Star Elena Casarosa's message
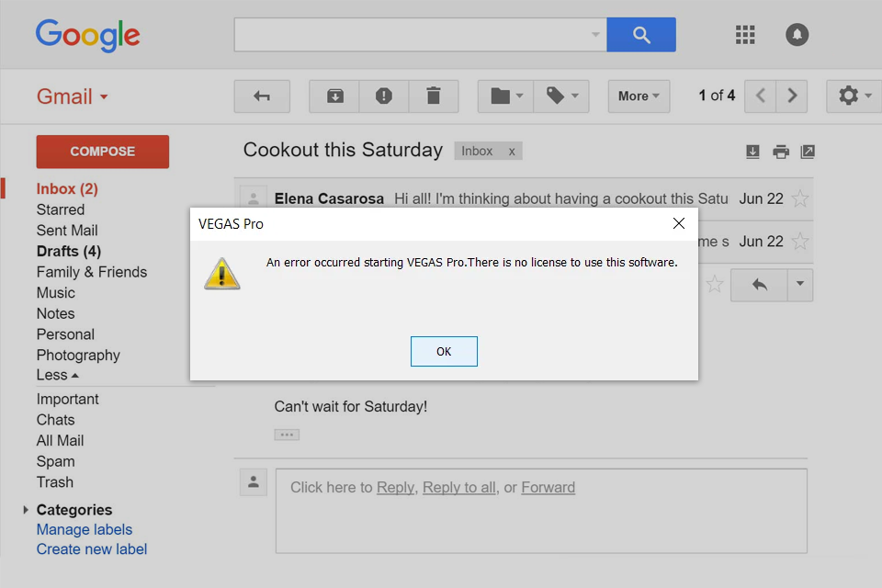Image resolution: width=882 pixels, height=588 pixels. coord(800,198)
